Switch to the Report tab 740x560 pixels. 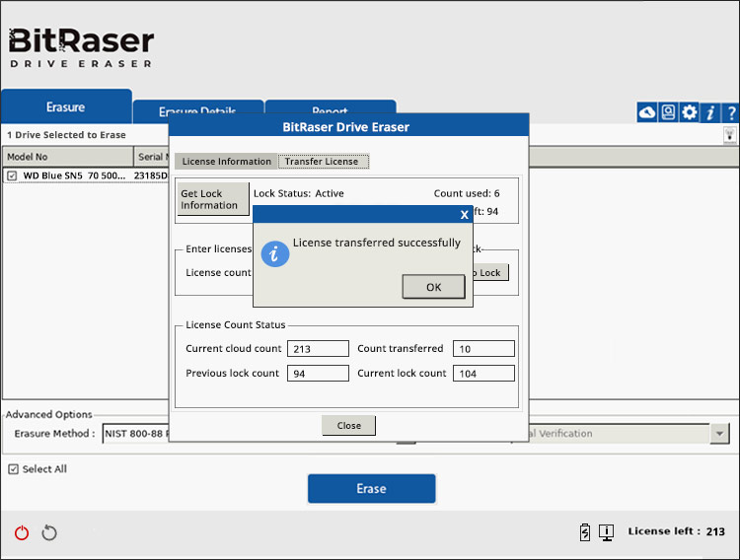330,107
